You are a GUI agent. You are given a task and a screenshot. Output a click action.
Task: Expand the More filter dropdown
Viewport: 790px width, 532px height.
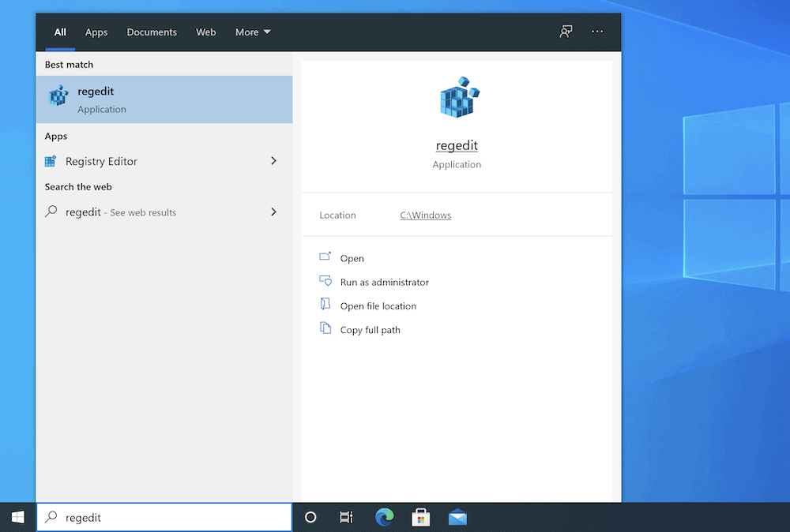click(251, 32)
